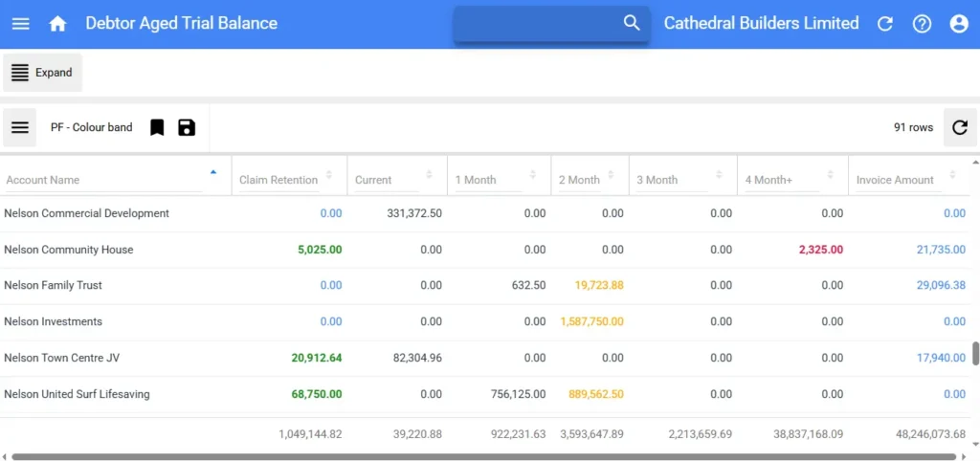This screenshot has height=461, width=980.
Task: Click the Debtor Aged Trial Balance title
Action: (181, 23)
